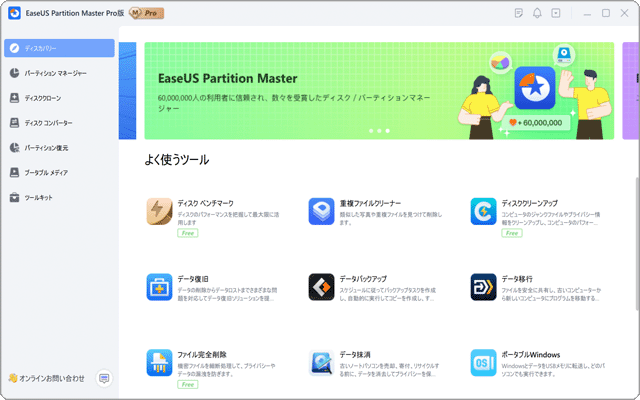
Task: Open the ポータブルWindows icon
Action: [x=484, y=363]
